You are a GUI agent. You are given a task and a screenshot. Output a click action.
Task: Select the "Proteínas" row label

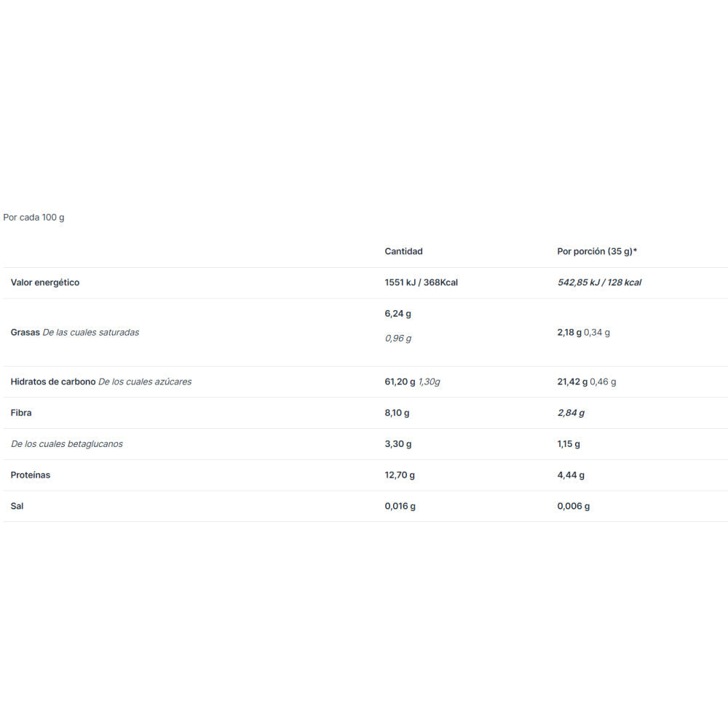(31, 475)
